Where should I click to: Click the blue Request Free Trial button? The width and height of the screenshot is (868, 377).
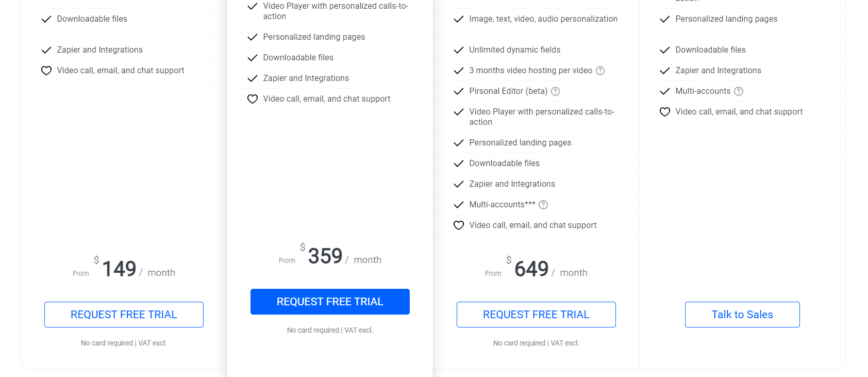[x=330, y=301]
